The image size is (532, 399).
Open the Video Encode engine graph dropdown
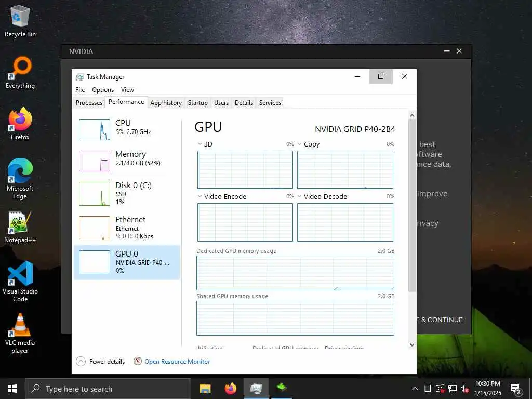click(200, 196)
